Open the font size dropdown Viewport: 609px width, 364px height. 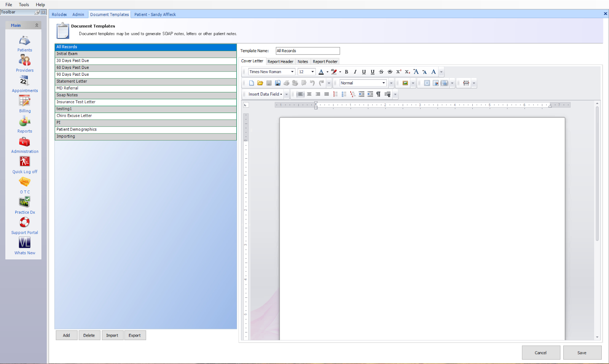(x=312, y=72)
